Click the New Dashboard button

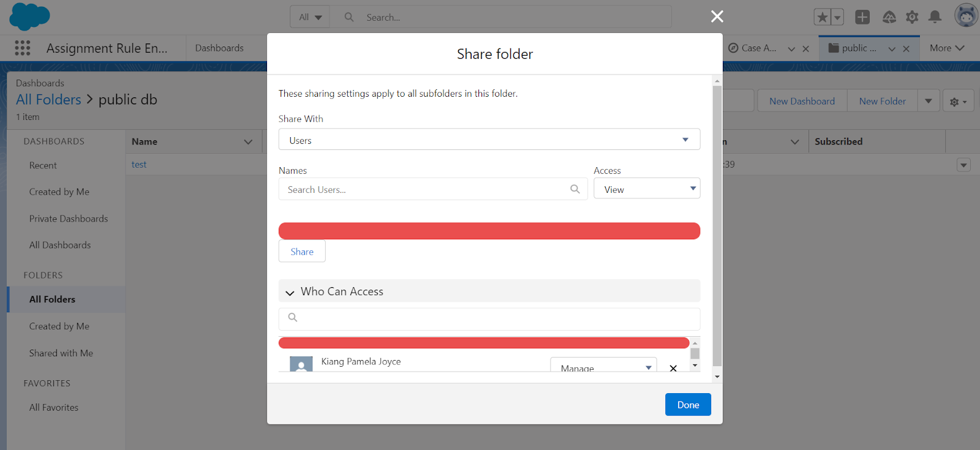pos(802,101)
